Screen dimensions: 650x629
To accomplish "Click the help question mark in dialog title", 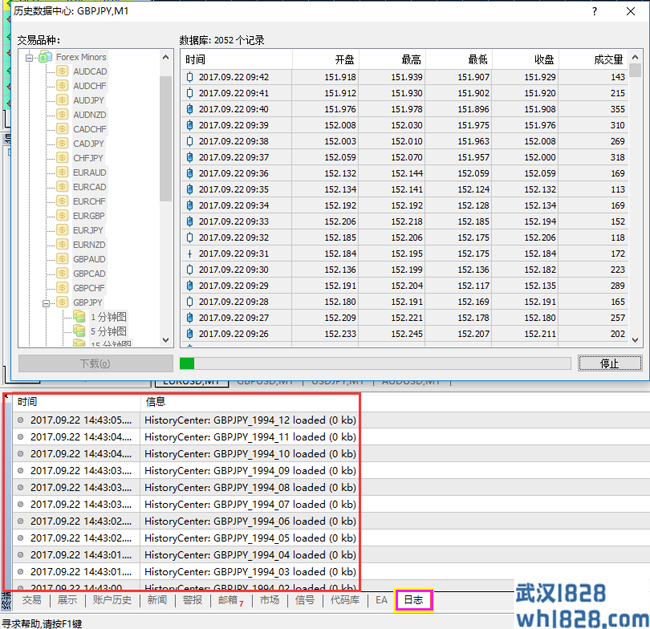I will (x=595, y=11).
